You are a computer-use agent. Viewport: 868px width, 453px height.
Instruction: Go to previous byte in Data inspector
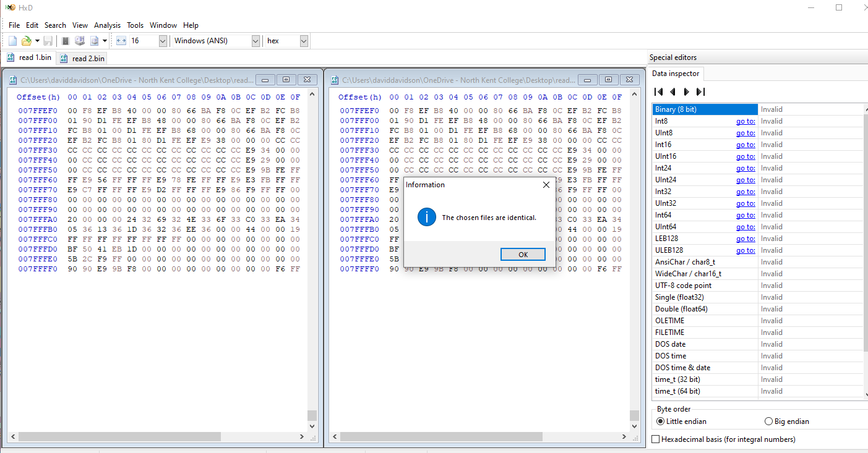[x=672, y=91]
